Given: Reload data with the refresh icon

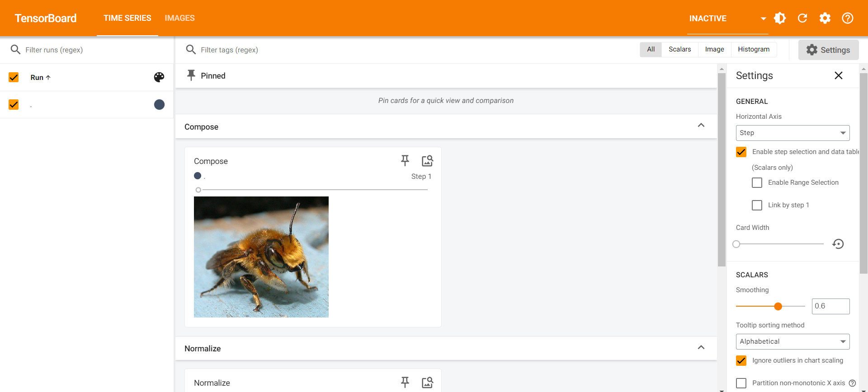Looking at the screenshot, I should pos(802,18).
